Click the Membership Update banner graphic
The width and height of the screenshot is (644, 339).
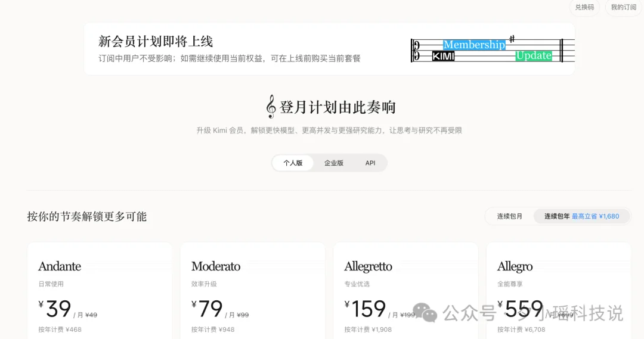(x=493, y=50)
